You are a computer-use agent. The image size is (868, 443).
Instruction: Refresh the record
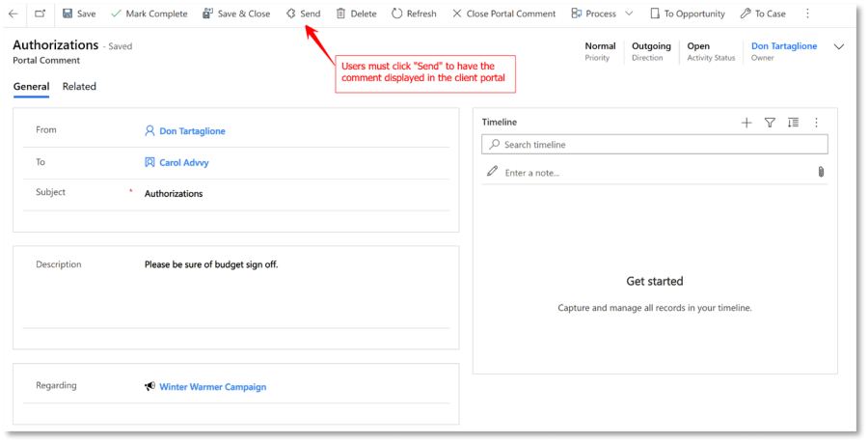click(414, 14)
